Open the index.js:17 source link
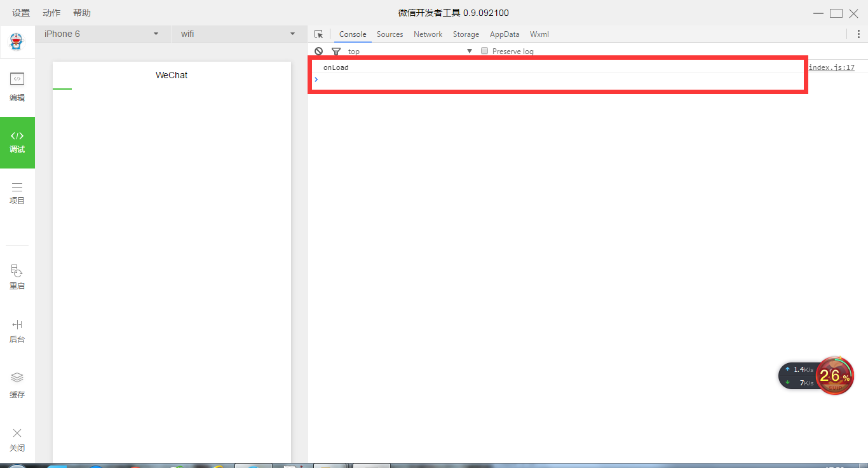This screenshot has width=868, height=468. [831, 67]
